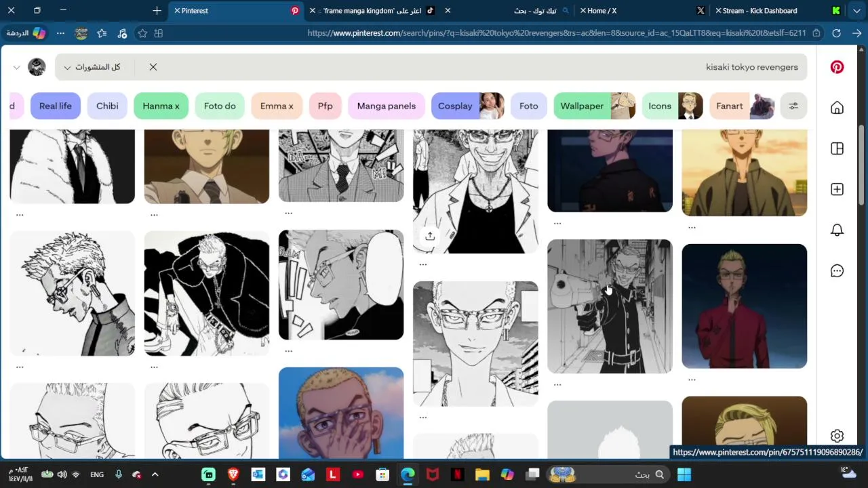Open the 'كل المنشورات' dropdown
868x488 pixels.
[92, 67]
